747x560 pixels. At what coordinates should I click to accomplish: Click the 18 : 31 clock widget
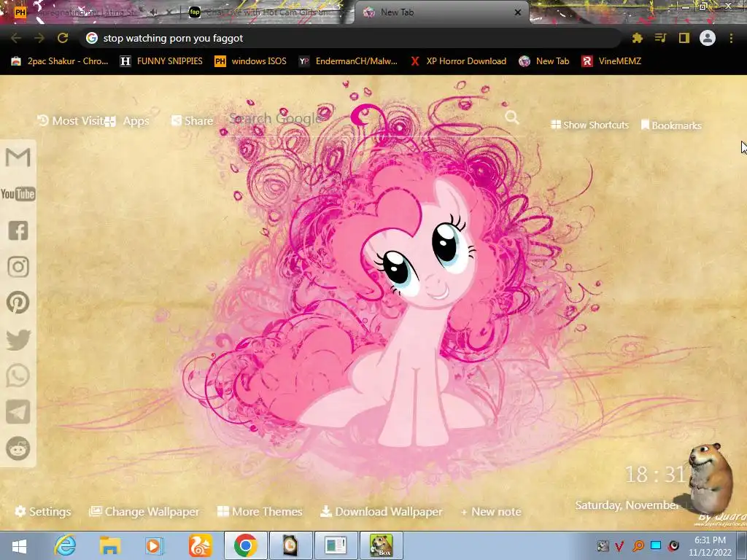point(655,474)
